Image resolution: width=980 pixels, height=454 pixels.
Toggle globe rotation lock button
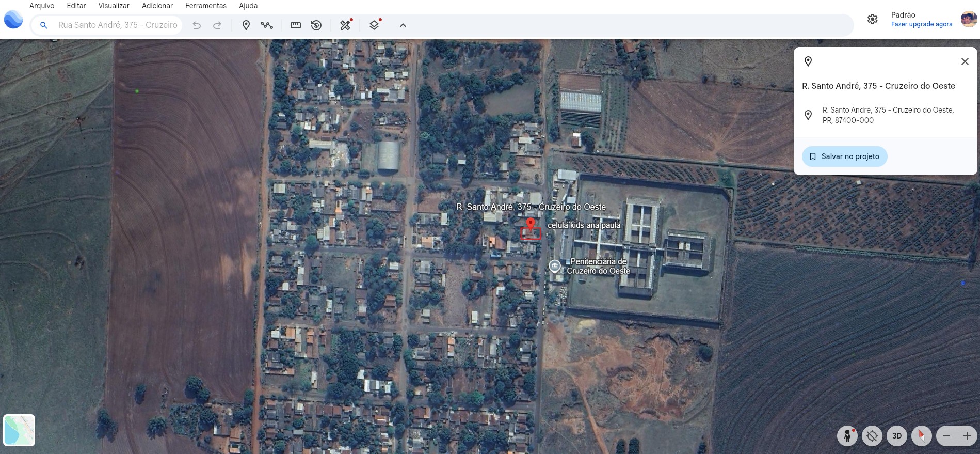point(872,436)
